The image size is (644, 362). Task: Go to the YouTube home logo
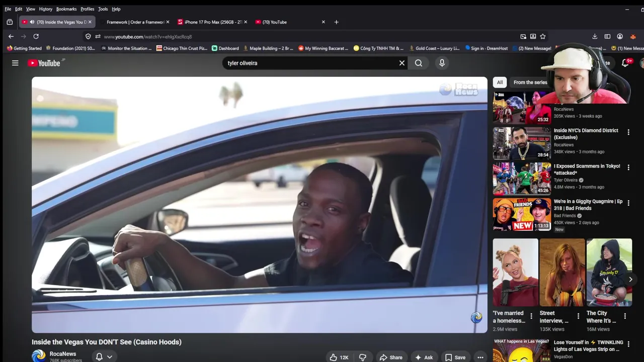click(x=44, y=63)
